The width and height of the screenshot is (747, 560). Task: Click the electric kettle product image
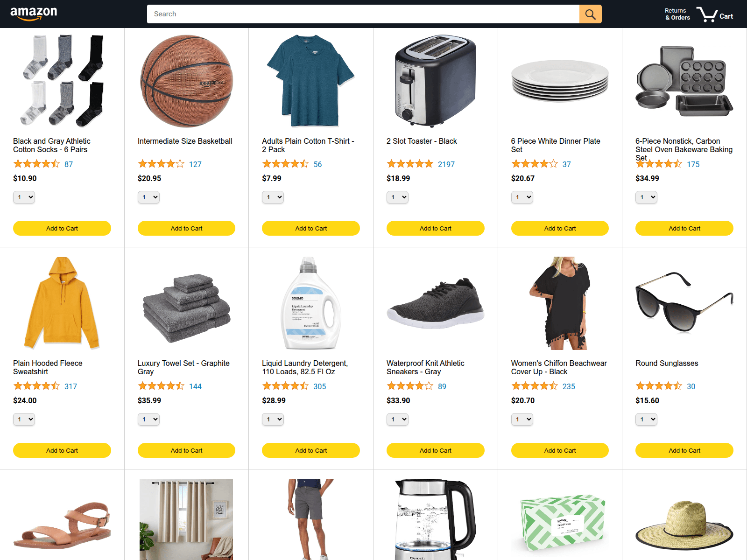(435, 519)
